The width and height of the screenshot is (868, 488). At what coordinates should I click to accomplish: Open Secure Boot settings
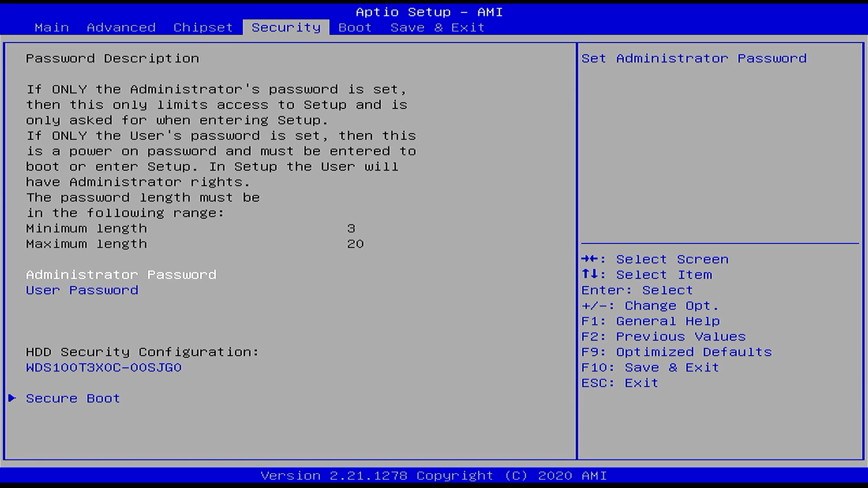[73, 398]
